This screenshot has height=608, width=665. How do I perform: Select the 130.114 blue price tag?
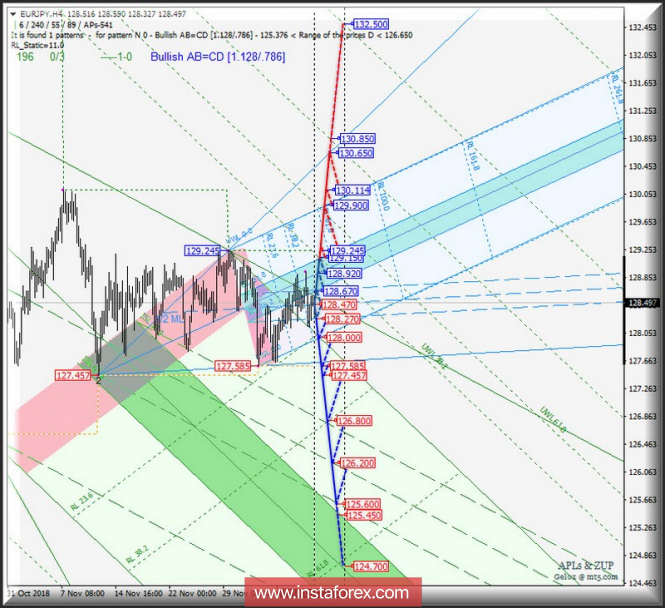[352, 190]
